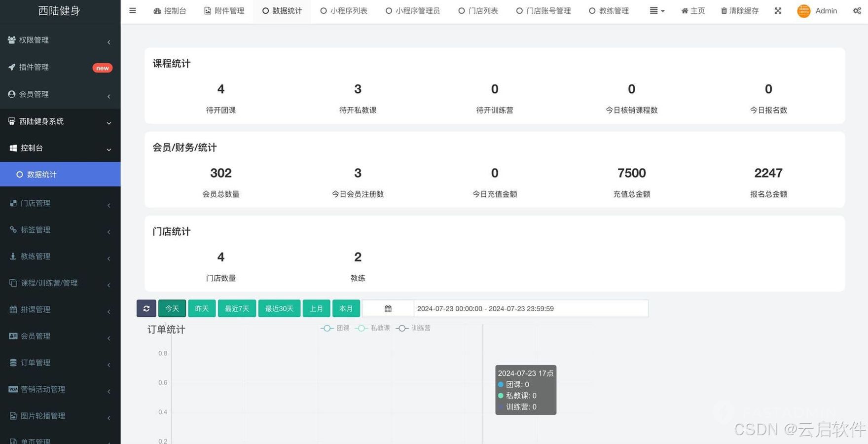Viewport: 868px width, 444px height.
Task: Click the person icon beside 教练管理 in the sidebar
Action: click(x=13, y=256)
